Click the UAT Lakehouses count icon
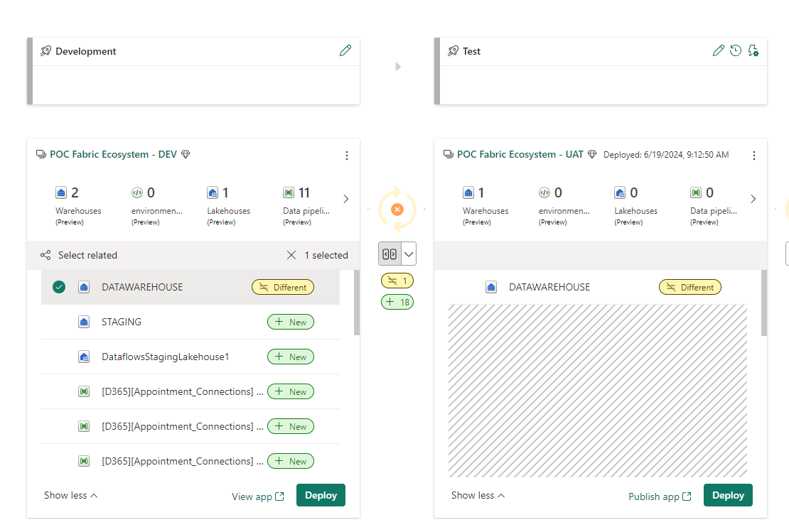Screen dimensions: 789x532 click(x=620, y=192)
